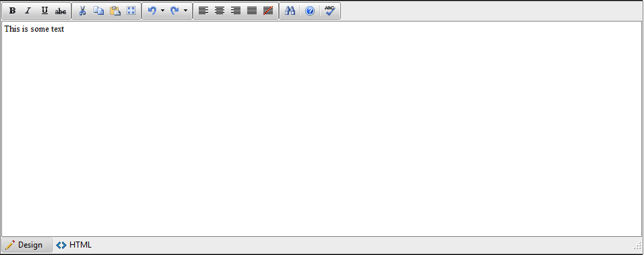Undo the last action
The height and width of the screenshot is (255, 644).
click(x=152, y=11)
